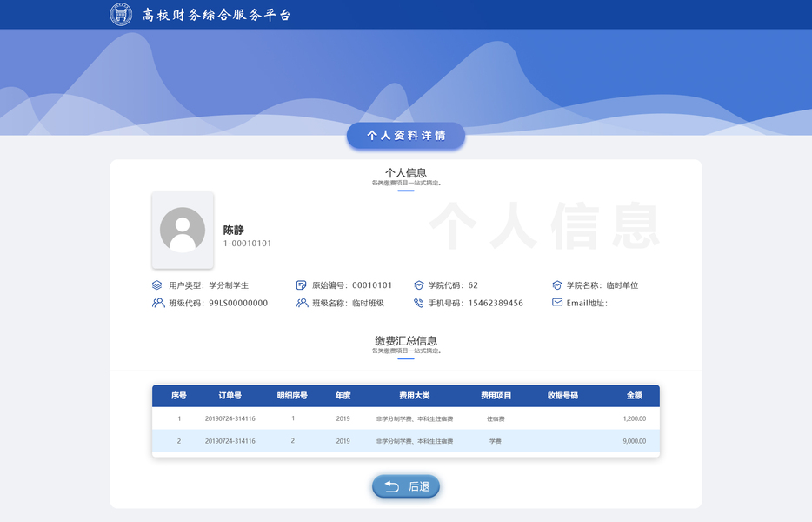The image size is (812, 522).
Task: Click the gray user avatar placeholder
Action: coord(183,231)
